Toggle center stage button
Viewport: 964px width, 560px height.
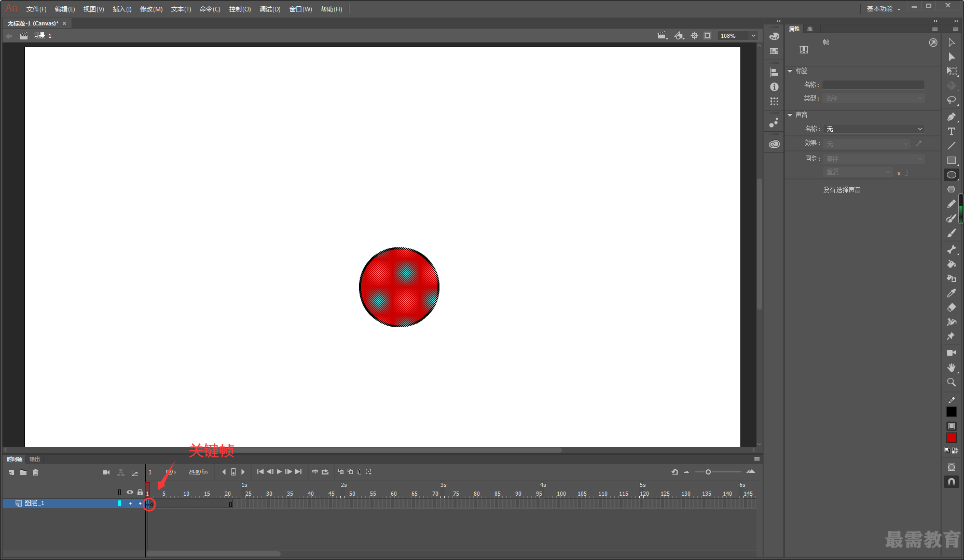coord(694,36)
